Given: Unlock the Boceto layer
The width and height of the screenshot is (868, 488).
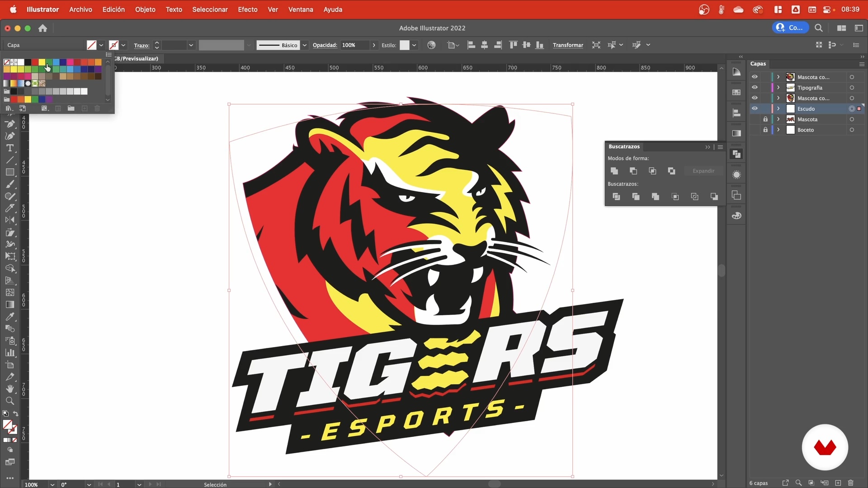Looking at the screenshot, I should tap(765, 130).
